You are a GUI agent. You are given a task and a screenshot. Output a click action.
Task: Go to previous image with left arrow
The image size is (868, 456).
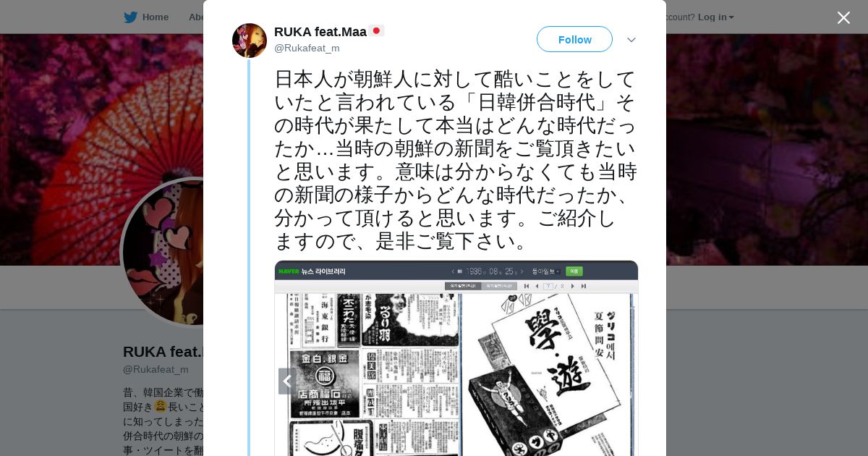pyautogui.click(x=287, y=381)
